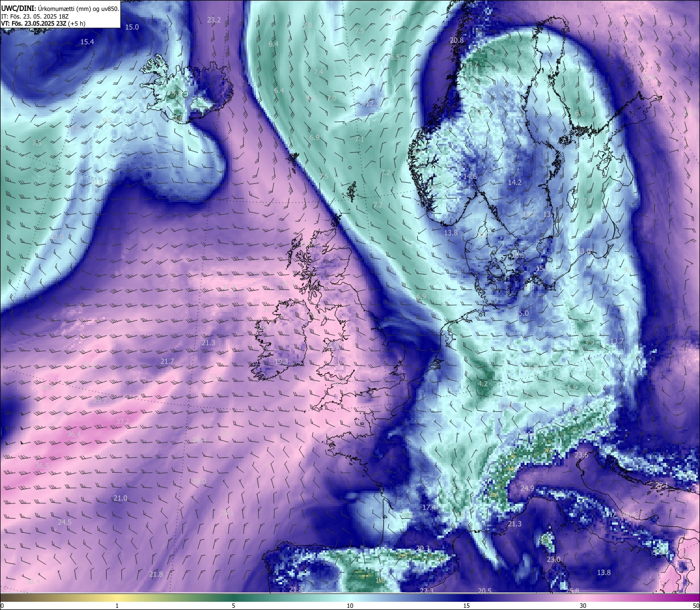Click the 30 tick on the colour scale

[x=583, y=605]
